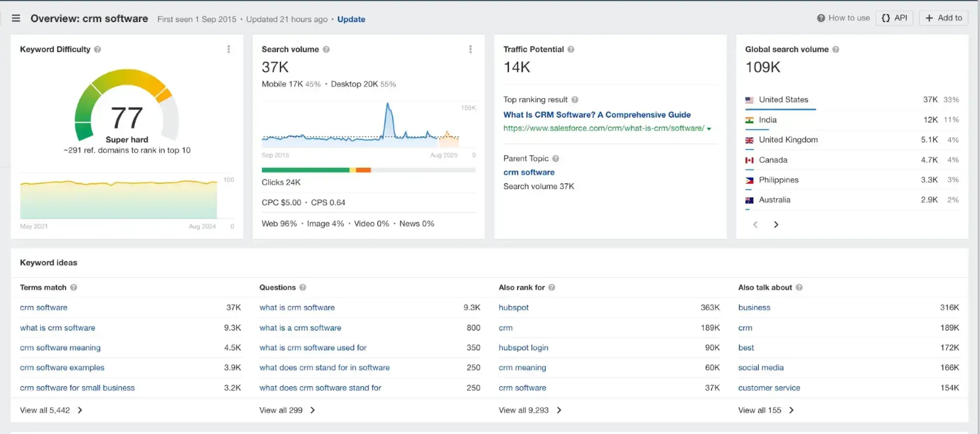This screenshot has height=434, width=980.
Task: Click the Keyword Difficulty help icon
Action: point(97,50)
